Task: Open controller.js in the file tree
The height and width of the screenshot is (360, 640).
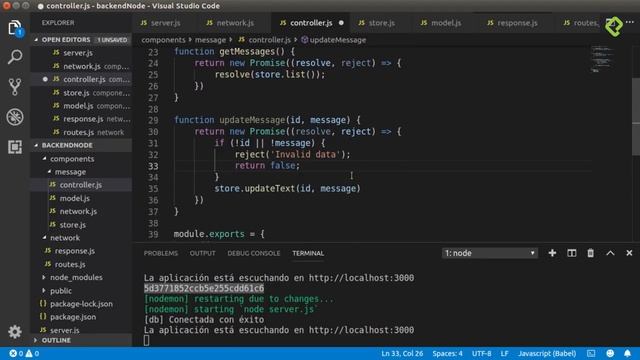Action: 81,185
